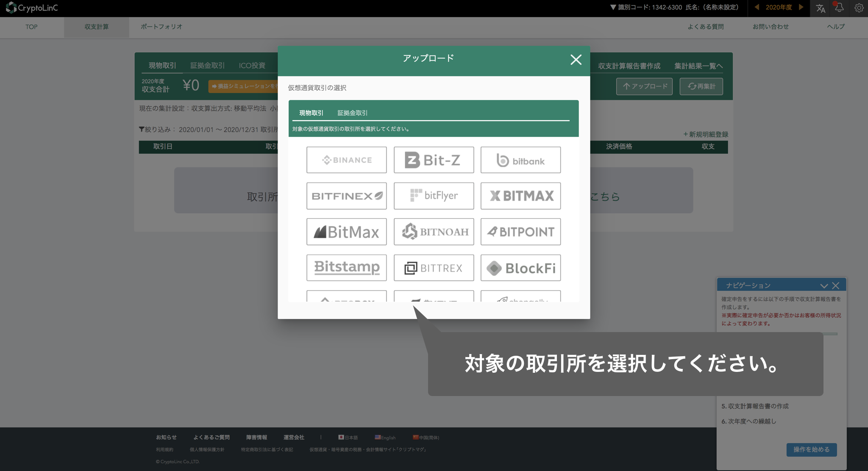Switch language to English

coord(385,438)
